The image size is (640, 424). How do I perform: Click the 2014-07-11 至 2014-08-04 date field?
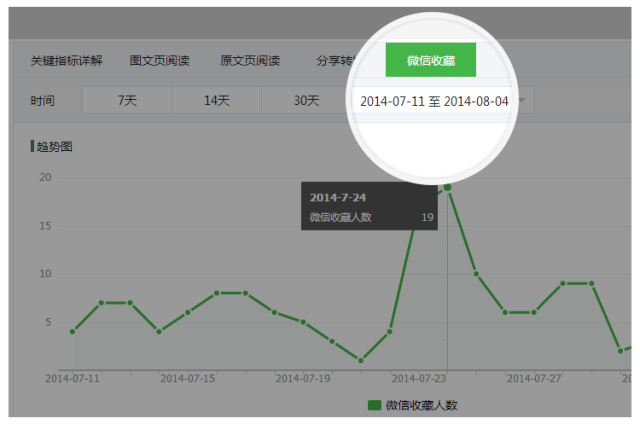pyautogui.click(x=434, y=102)
